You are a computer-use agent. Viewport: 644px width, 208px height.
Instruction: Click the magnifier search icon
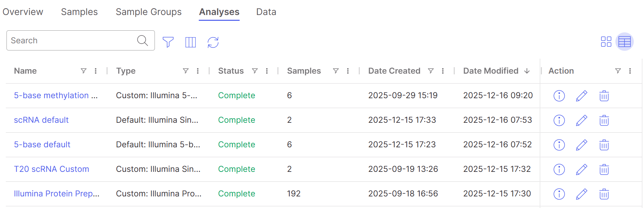coord(143,41)
